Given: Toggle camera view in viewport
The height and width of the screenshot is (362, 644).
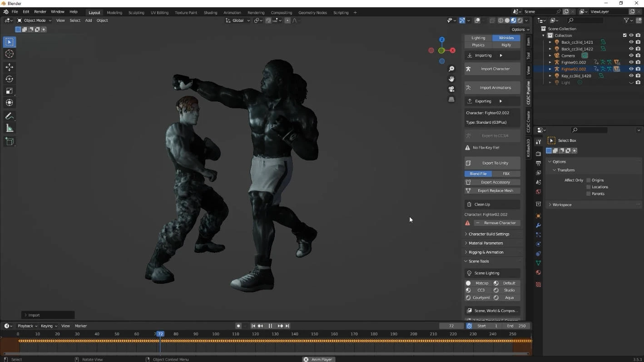Looking at the screenshot, I should click(x=451, y=89).
